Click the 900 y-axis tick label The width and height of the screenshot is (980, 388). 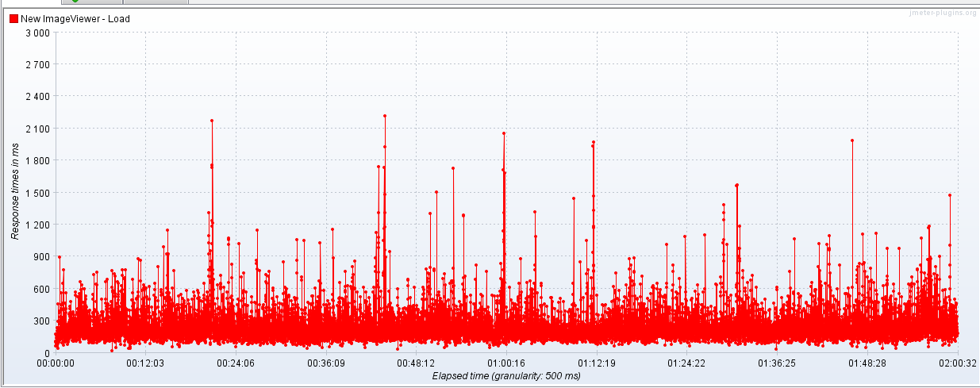coord(42,256)
